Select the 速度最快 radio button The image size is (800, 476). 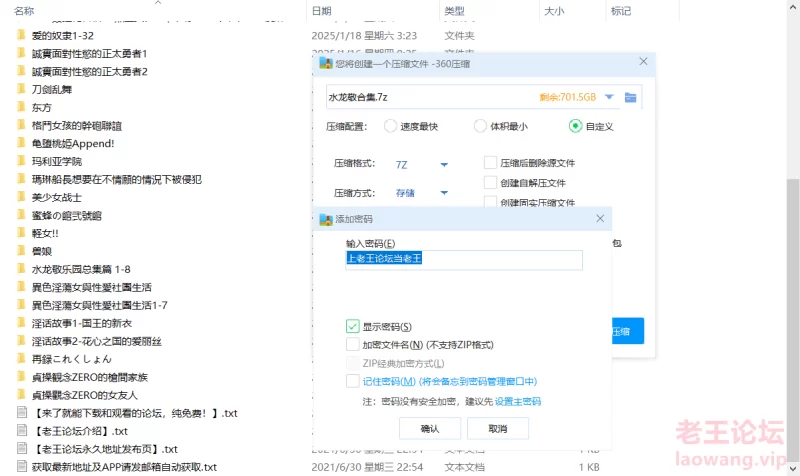tap(387, 127)
